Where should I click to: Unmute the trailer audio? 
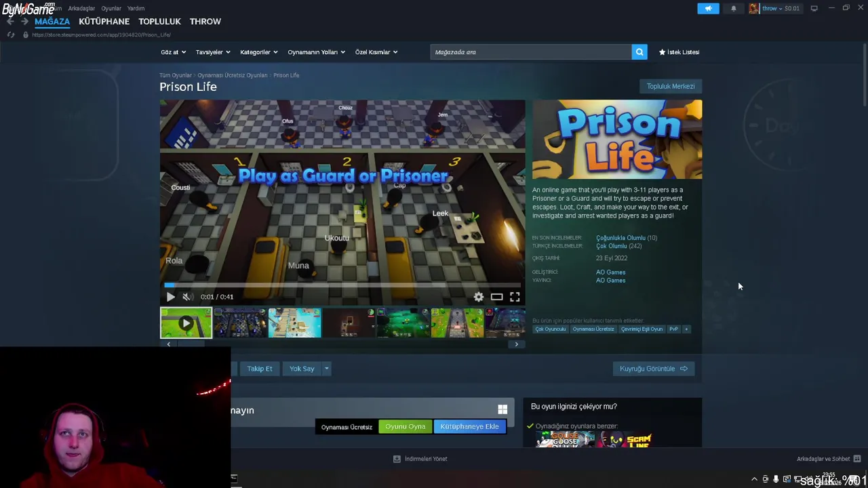(187, 297)
